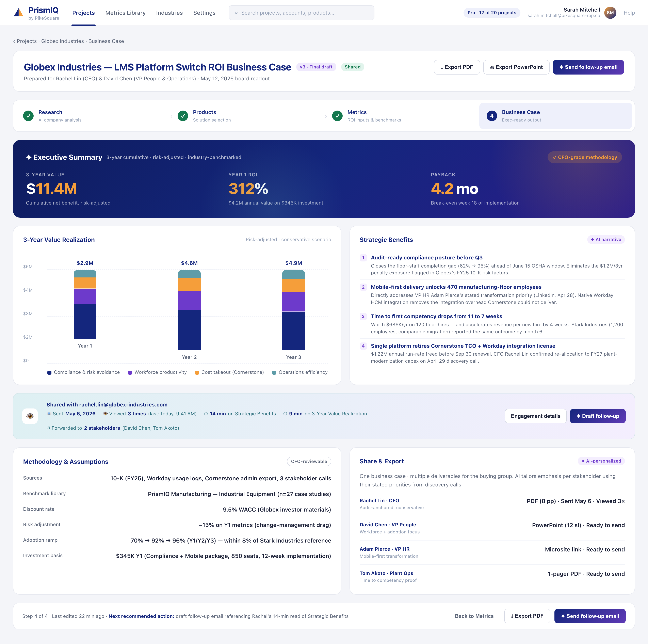Click the chevron between Products and Metrics
Image resolution: width=648 pixels, height=644 pixels.
326,116
